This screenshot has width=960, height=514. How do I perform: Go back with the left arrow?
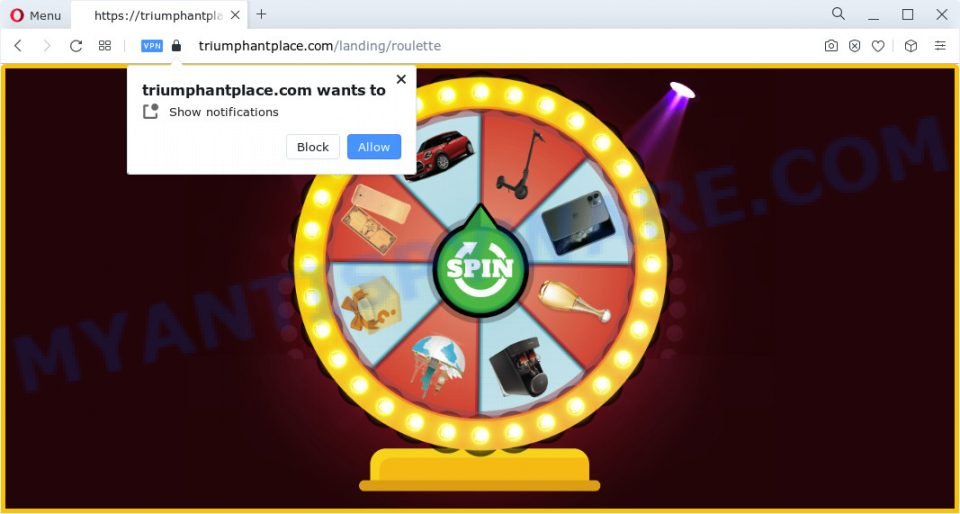click(18, 46)
